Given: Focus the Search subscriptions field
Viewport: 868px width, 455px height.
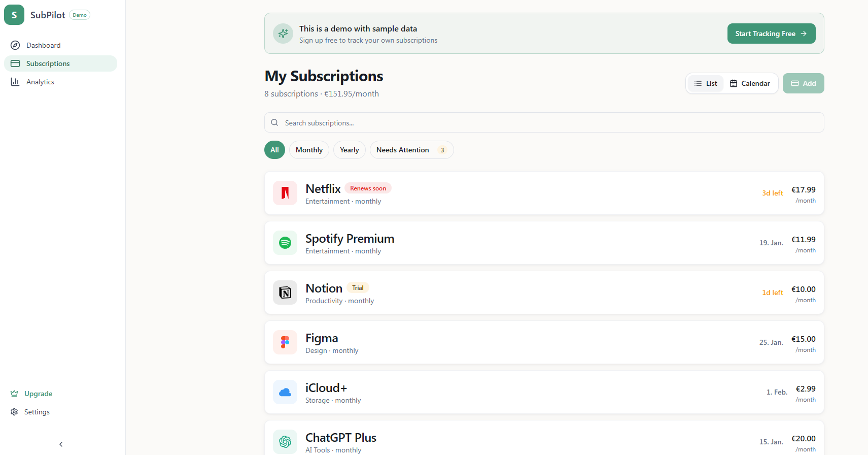Looking at the screenshot, I should point(544,123).
